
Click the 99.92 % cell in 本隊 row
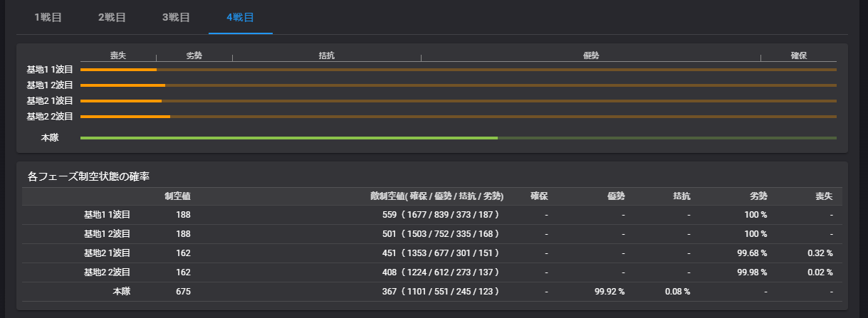coord(610,291)
